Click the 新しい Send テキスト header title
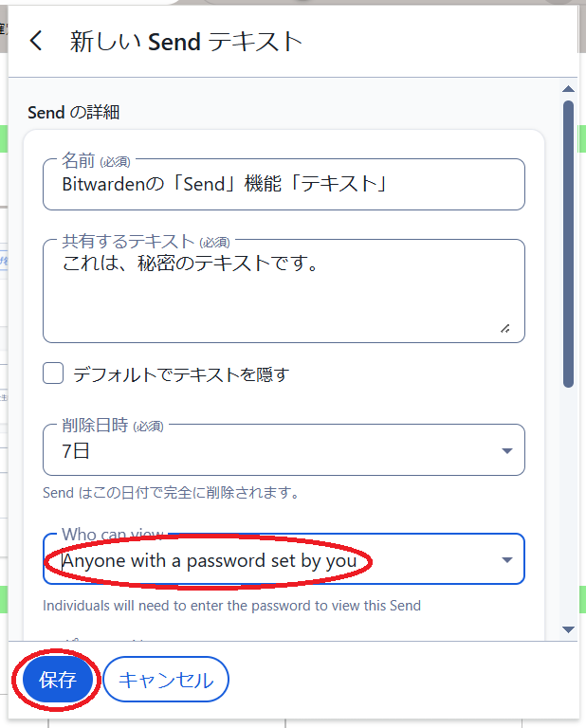Viewport: 586px width, 728px height. pyautogui.click(x=186, y=42)
